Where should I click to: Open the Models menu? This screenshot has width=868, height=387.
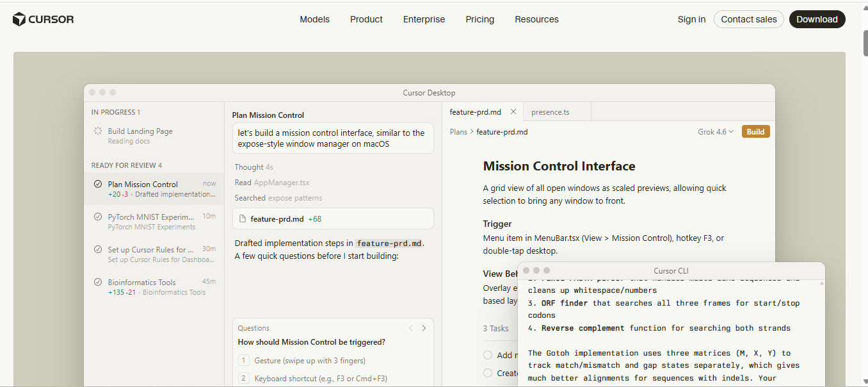(314, 19)
